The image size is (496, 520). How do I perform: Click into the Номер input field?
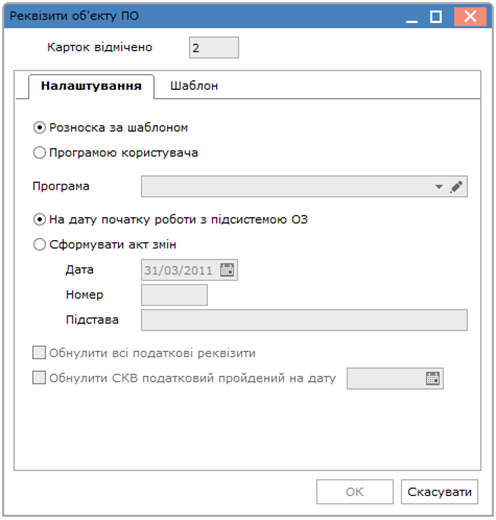[174, 295]
